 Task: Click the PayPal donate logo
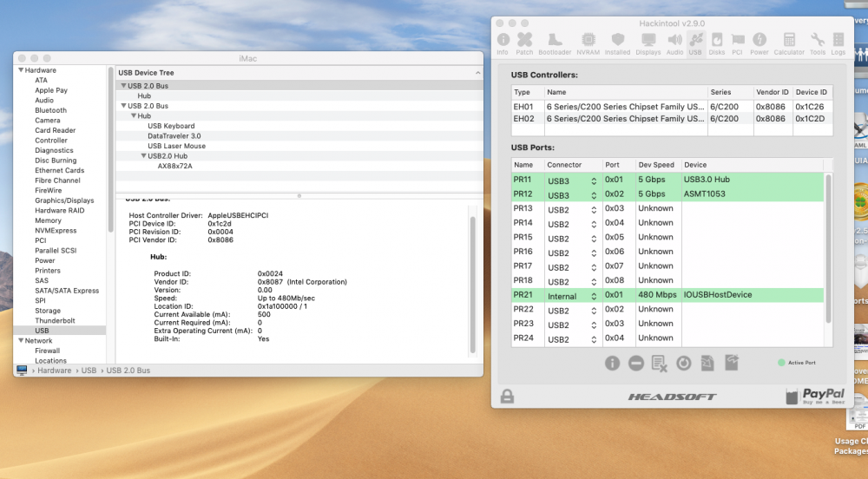click(815, 396)
